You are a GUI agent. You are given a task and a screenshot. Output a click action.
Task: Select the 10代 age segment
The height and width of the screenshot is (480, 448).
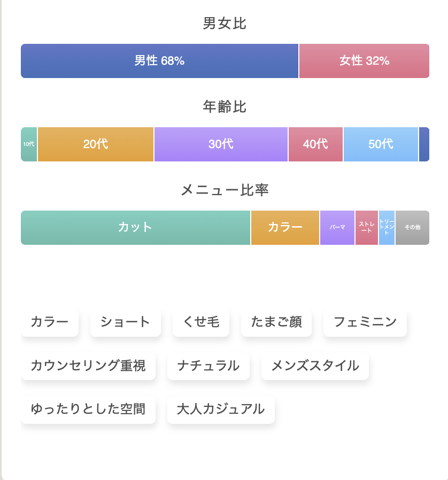point(29,144)
